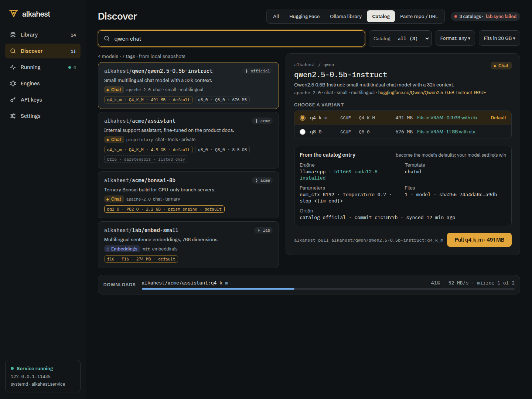Open the alkahest/acme/assistant model card
532x399 pixels.
tap(188, 140)
